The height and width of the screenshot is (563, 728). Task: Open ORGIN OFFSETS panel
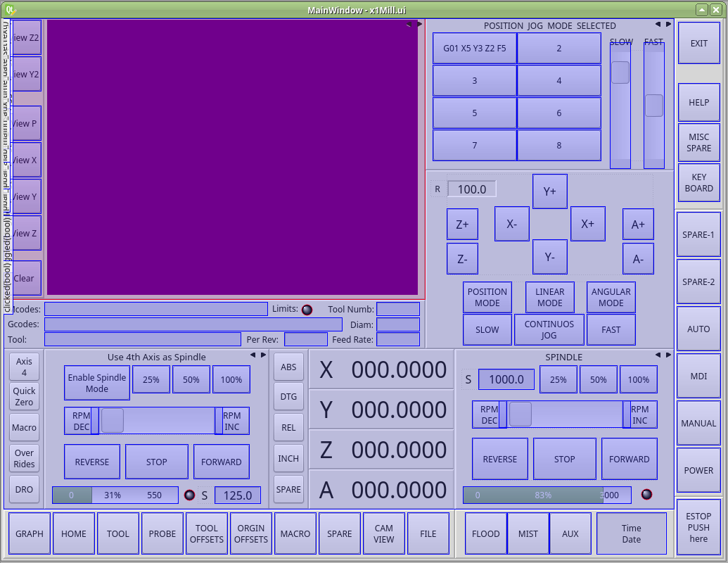click(x=251, y=533)
